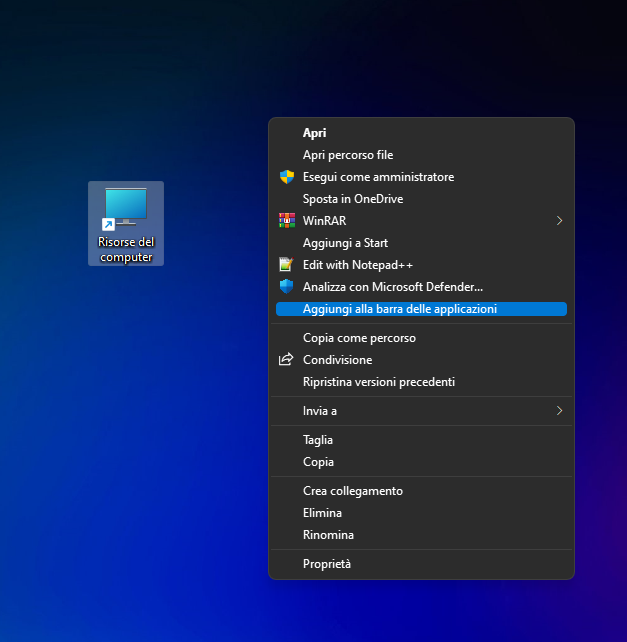Expand the WinRAR submenu arrow

559,221
